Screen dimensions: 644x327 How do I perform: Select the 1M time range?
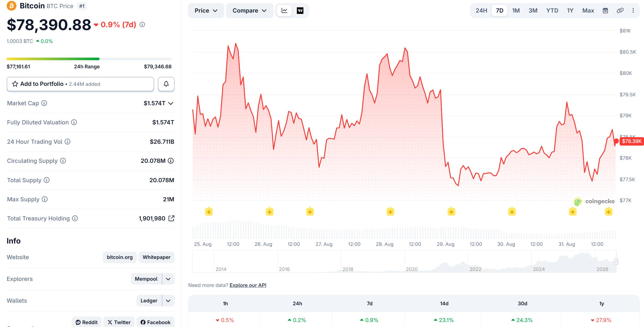pos(516,10)
